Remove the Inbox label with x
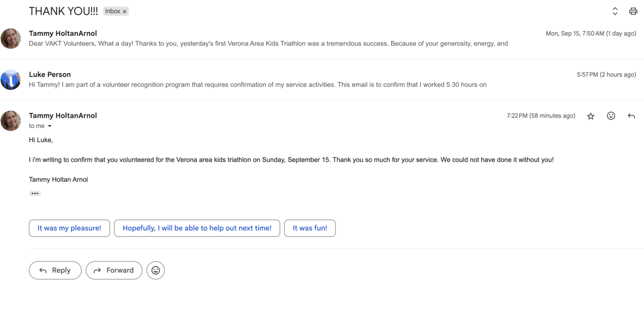 click(125, 12)
